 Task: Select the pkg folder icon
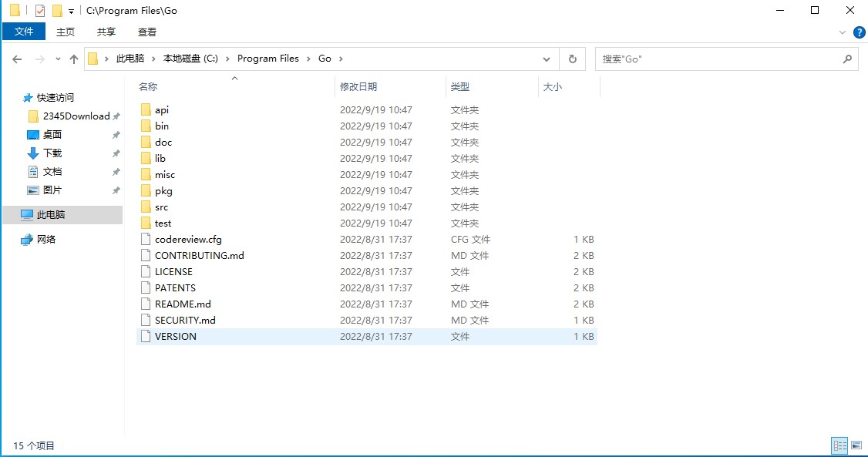tap(146, 190)
